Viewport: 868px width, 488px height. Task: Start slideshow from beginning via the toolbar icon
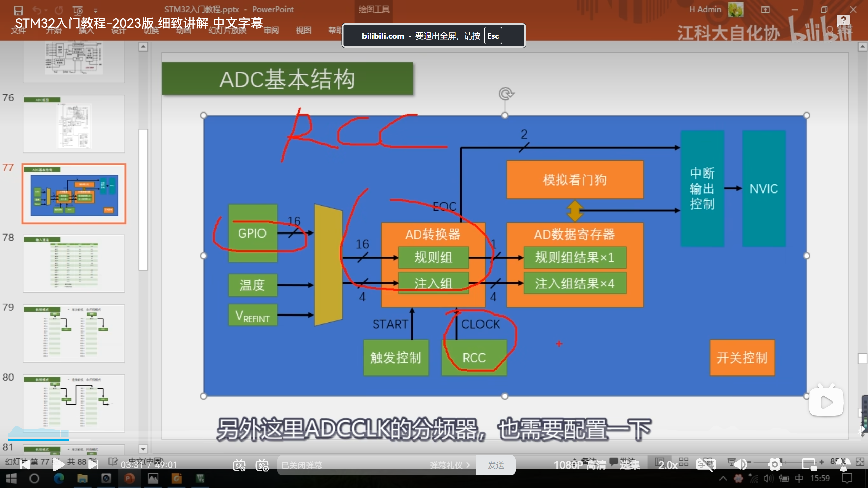(78, 10)
